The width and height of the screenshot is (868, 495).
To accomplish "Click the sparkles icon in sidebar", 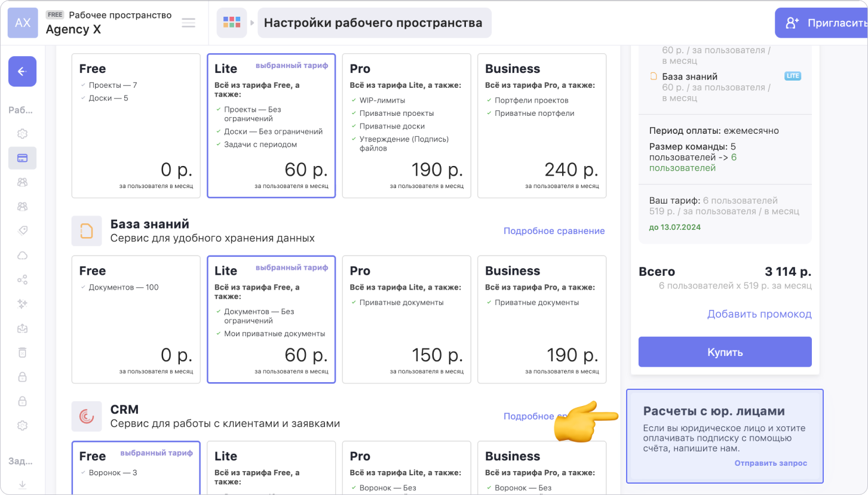I will click(x=22, y=304).
